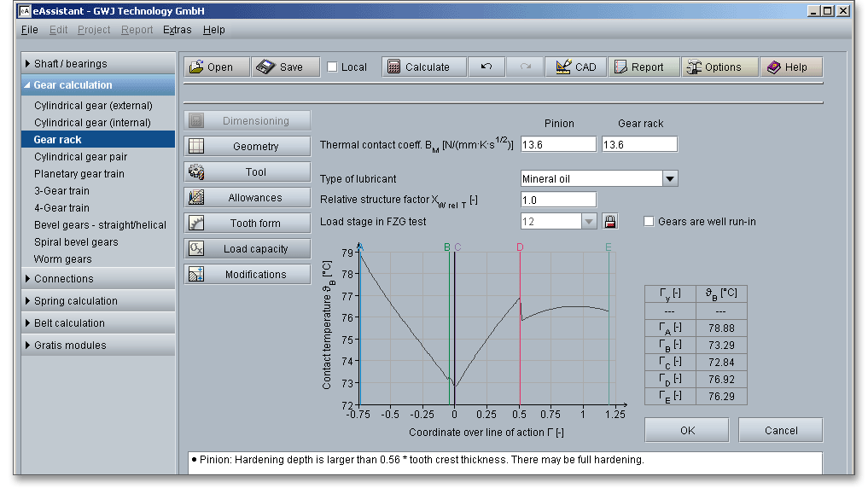Open the Load capacity section
This screenshot has height=488, width=868.
(248, 249)
